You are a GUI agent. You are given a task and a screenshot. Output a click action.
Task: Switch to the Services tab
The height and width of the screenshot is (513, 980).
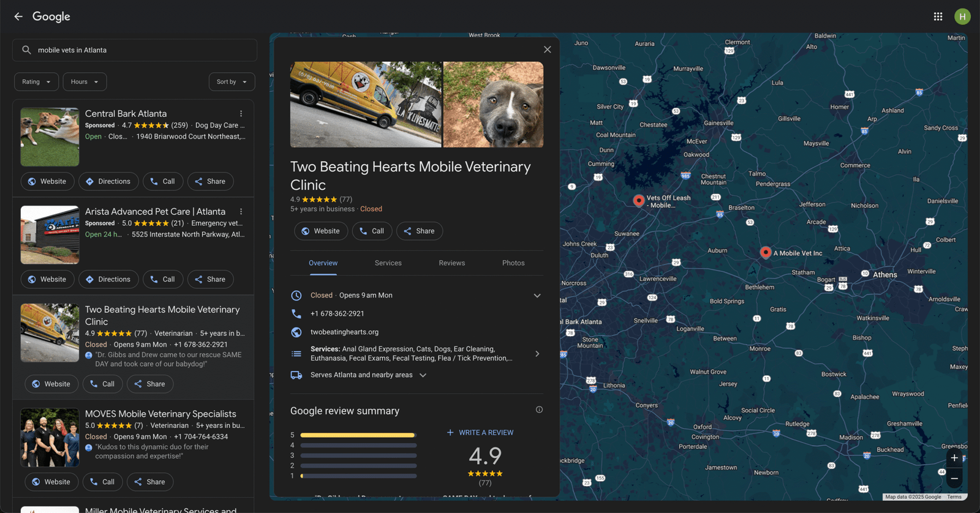click(388, 263)
